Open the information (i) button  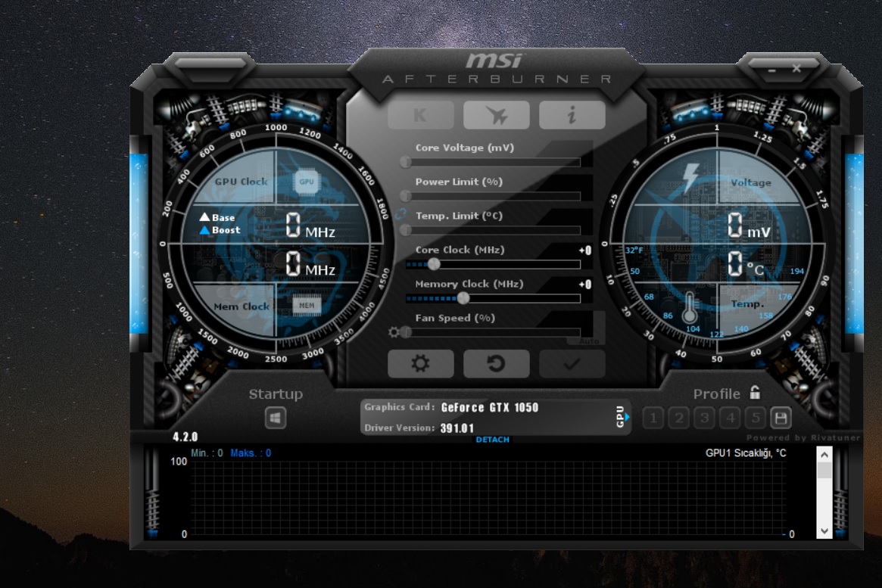coord(572,115)
